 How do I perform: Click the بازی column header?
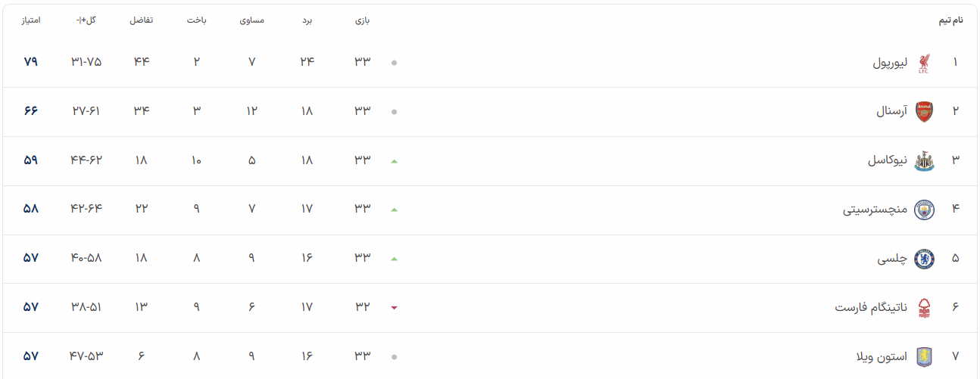pyautogui.click(x=363, y=20)
